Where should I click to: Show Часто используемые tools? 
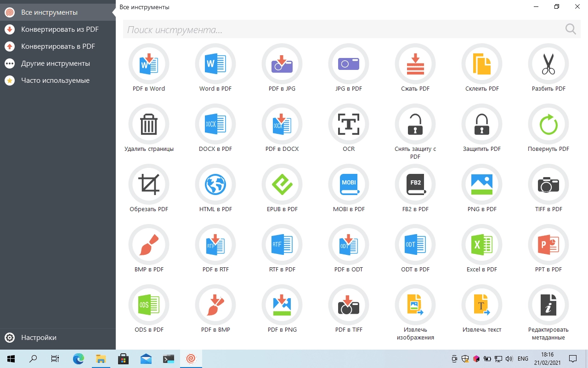(58, 80)
